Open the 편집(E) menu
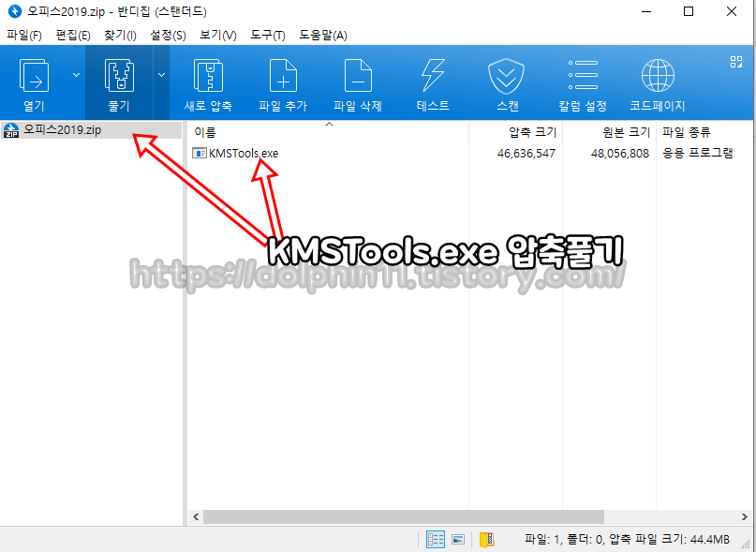Image resolution: width=756 pixels, height=552 pixels. (73, 36)
